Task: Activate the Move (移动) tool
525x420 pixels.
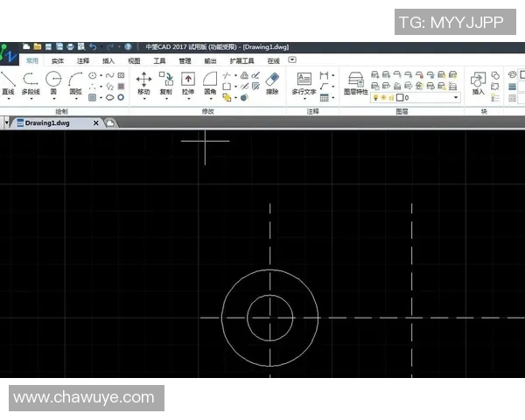Action: 143,82
